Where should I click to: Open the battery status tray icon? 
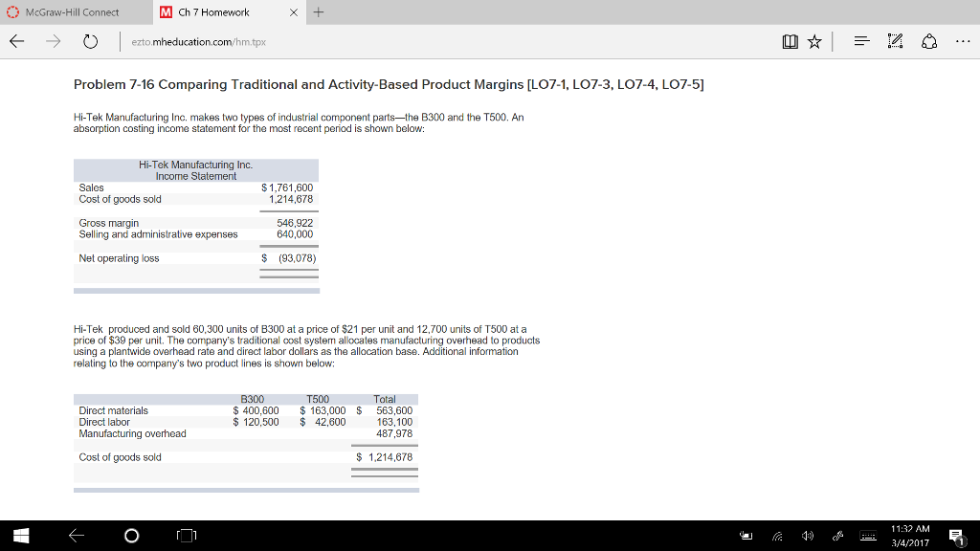click(746, 536)
